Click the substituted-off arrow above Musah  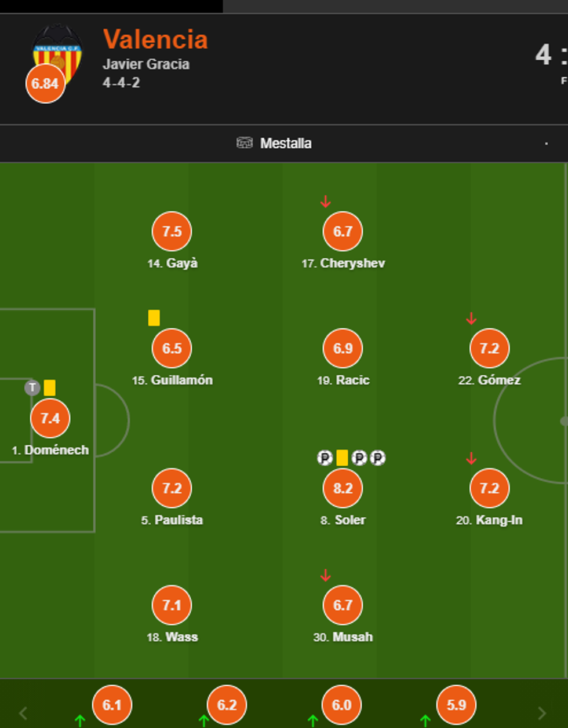[326, 576]
